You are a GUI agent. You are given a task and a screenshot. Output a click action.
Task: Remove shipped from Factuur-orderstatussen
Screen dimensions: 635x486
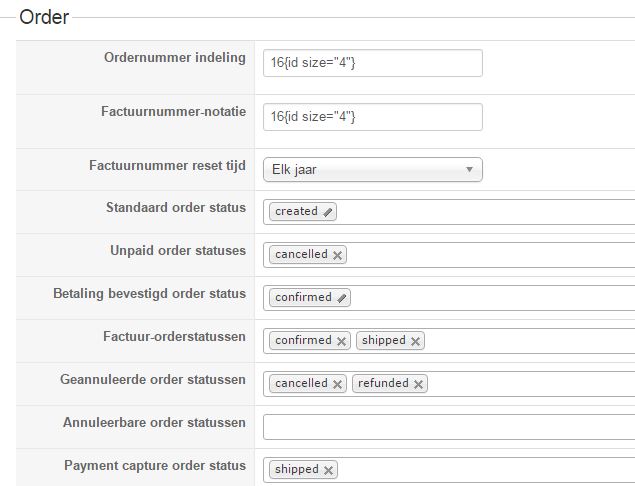[x=416, y=341]
